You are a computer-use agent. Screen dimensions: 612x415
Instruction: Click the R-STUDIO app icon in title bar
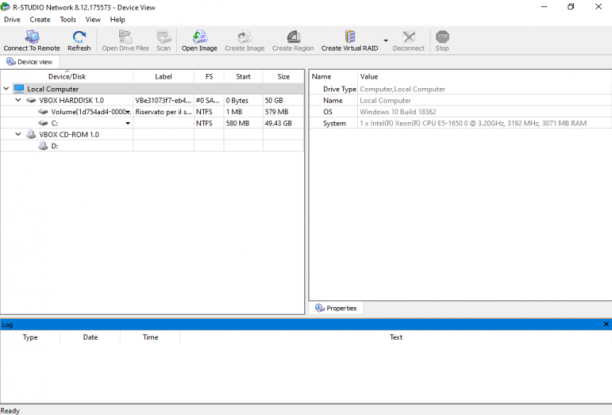[x=5, y=7]
